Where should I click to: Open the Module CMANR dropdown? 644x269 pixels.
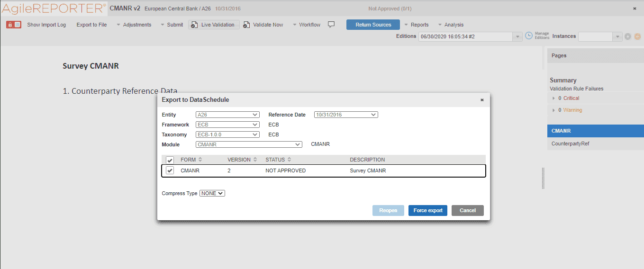pyautogui.click(x=249, y=144)
